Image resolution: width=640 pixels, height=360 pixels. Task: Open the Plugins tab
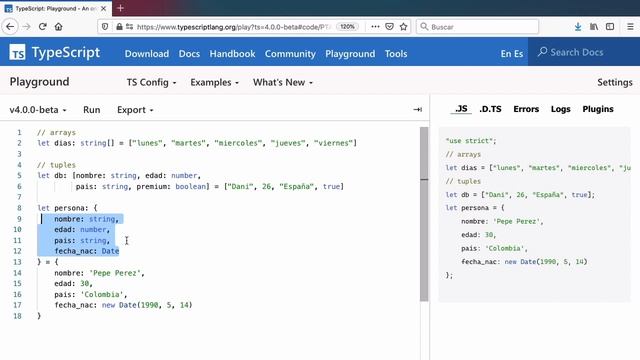[x=598, y=109]
